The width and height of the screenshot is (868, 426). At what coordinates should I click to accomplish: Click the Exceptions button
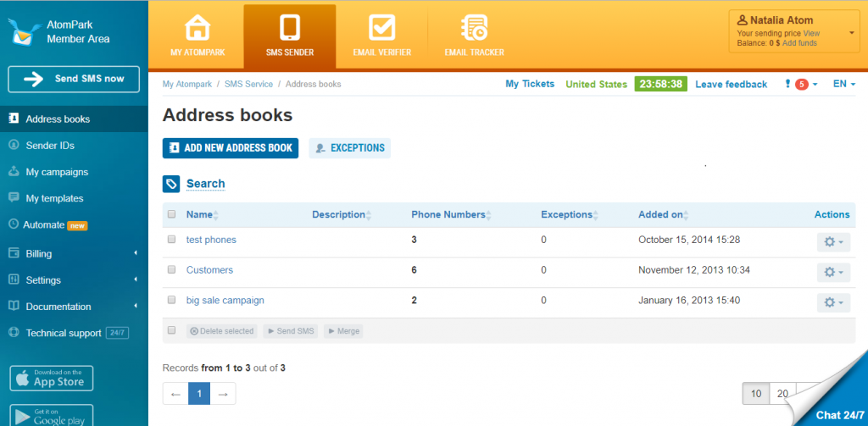(x=350, y=148)
